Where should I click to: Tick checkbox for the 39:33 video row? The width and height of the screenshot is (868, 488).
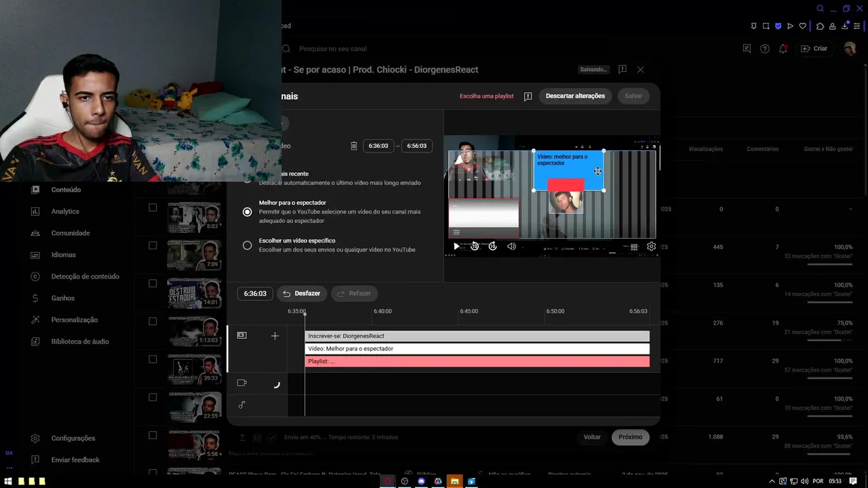click(x=153, y=359)
